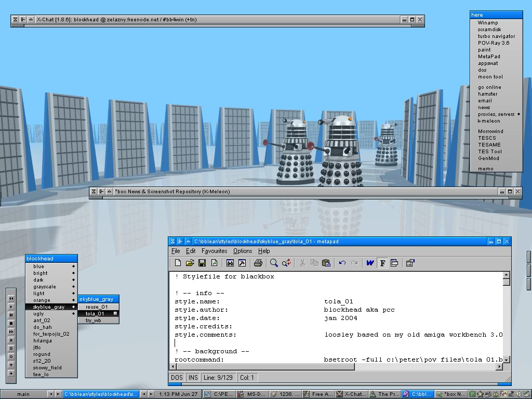This screenshot has height=399, width=532.
Task: Click the up arrow on the left control bar
Action: click(x=11, y=365)
